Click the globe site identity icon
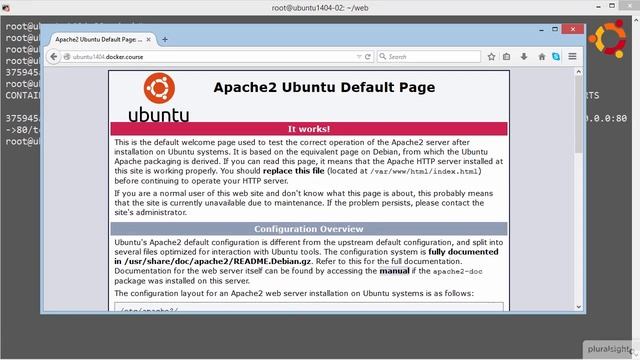This screenshot has height=360, width=640. pos(67,57)
